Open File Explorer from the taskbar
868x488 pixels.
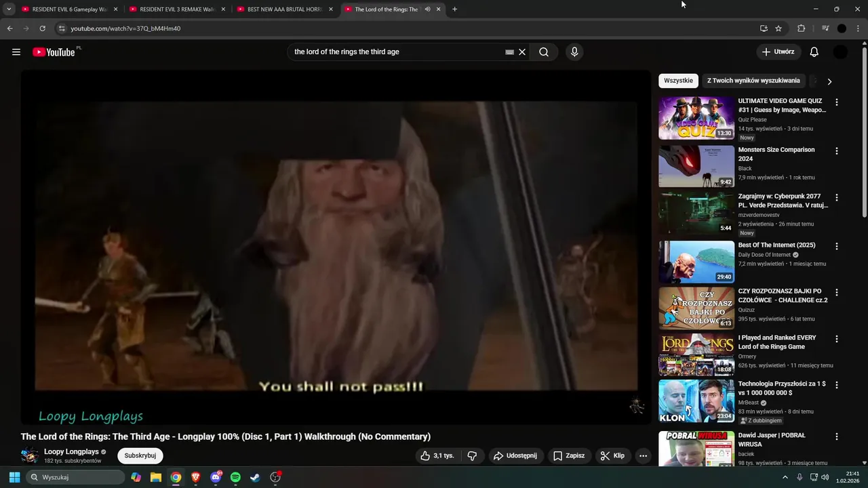coord(156,477)
